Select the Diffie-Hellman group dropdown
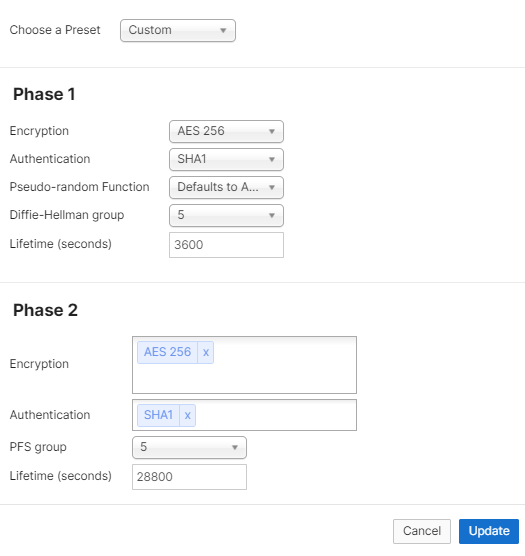525x556 pixels. click(226, 215)
